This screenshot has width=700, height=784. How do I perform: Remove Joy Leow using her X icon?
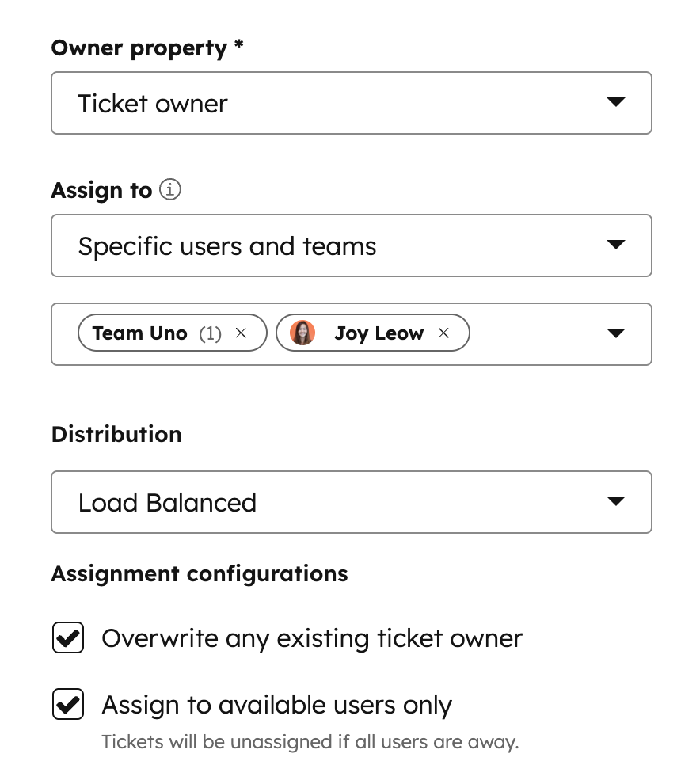(x=443, y=333)
